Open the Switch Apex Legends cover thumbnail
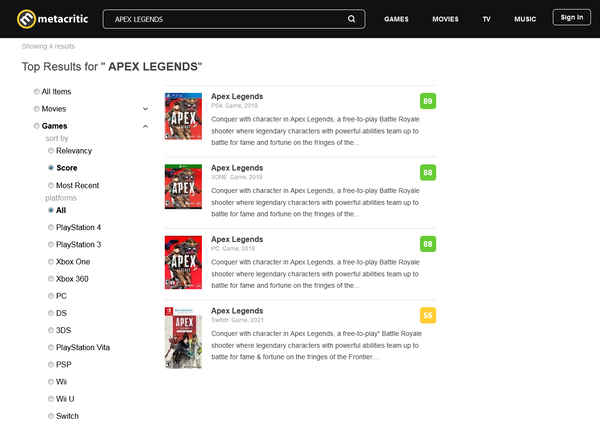This screenshot has height=424, width=600. coord(183,338)
